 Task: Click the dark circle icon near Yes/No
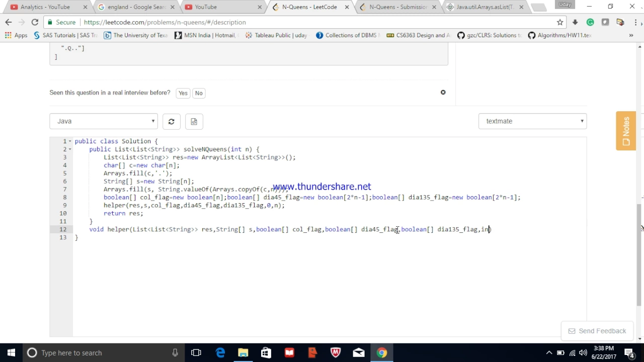click(x=443, y=93)
